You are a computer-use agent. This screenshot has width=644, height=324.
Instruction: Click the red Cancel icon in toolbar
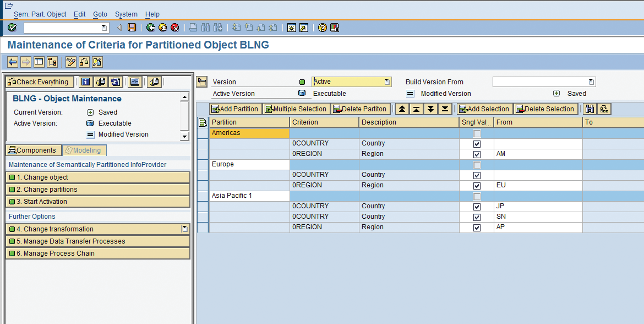point(175,28)
